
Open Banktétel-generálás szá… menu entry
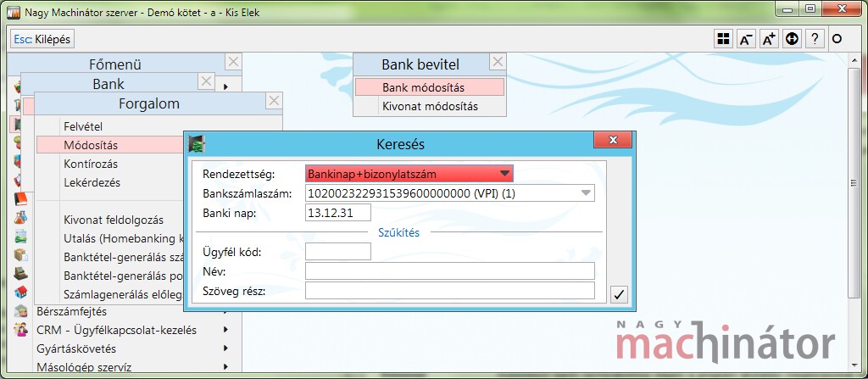click(x=124, y=258)
